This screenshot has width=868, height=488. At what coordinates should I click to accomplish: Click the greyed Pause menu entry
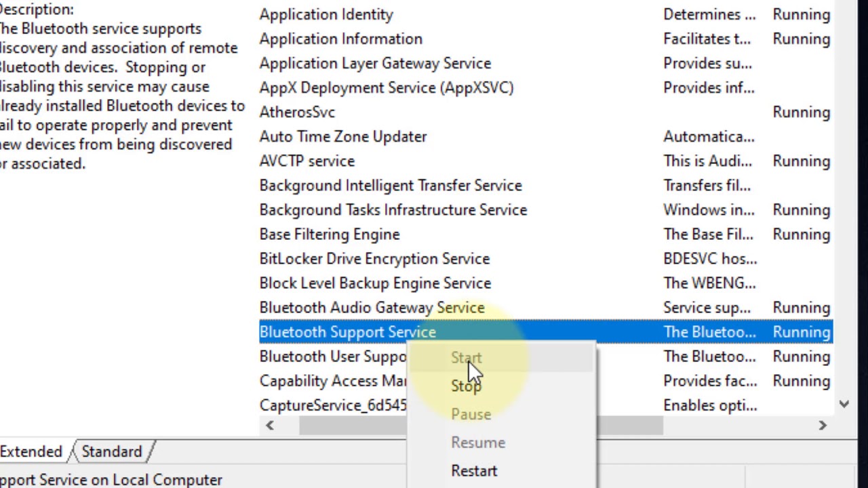[x=471, y=414]
